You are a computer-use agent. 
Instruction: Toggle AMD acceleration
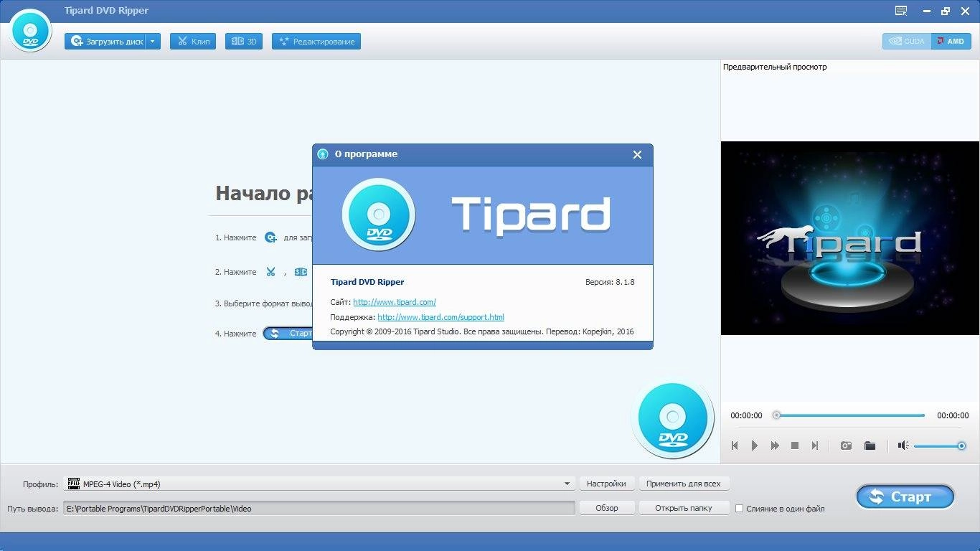(951, 42)
